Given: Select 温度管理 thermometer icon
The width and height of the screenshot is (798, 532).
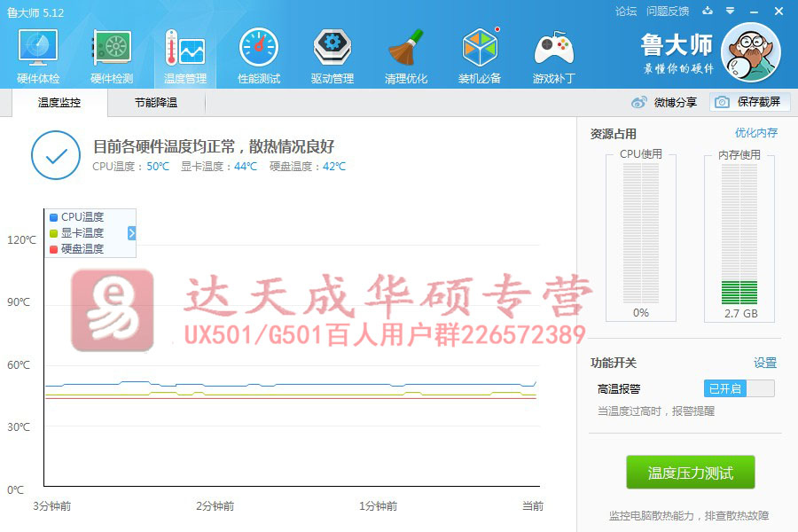Looking at the screenshot, I should click(184, 48).
